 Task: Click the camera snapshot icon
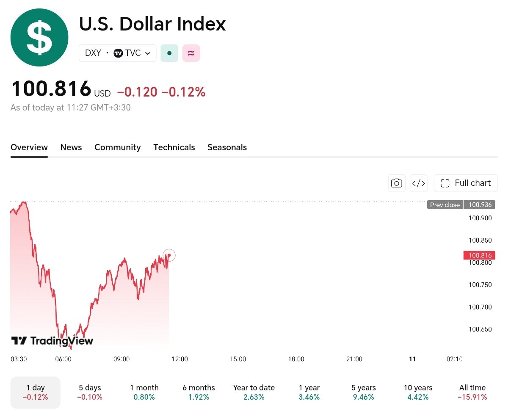397,183
